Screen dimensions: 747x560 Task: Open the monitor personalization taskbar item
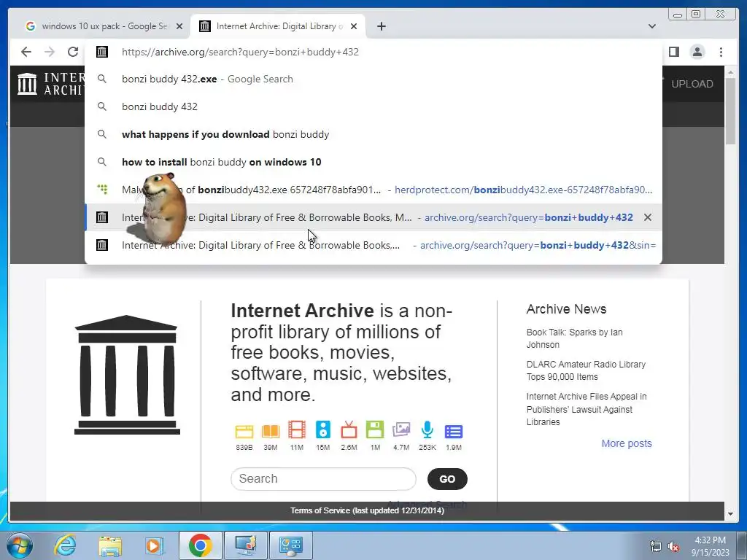246,545
